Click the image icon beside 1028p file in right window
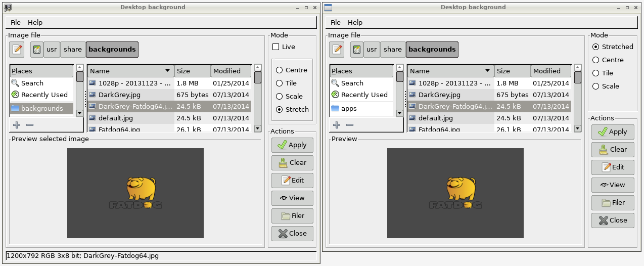644x266 pixels. (x=412, y=82)
